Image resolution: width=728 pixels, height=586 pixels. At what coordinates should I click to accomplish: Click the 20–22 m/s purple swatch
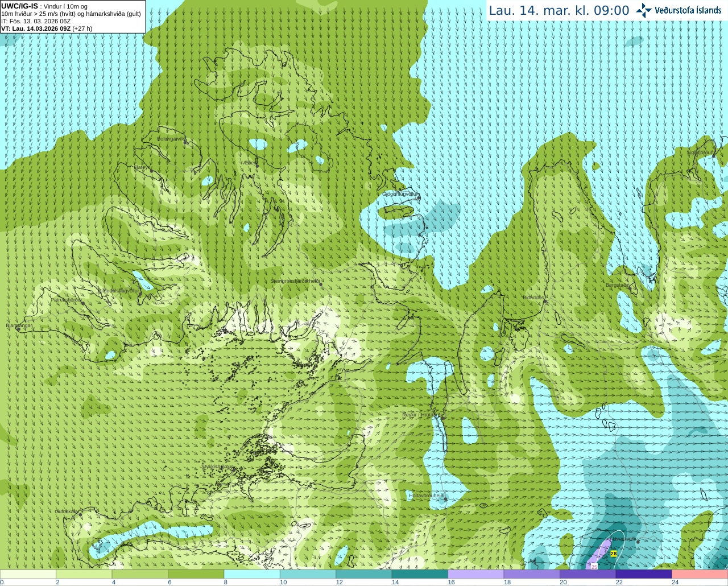(x=588, y=574)
